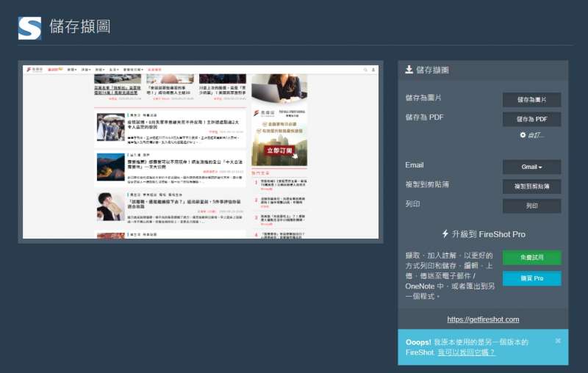Click the captured webpage preview thumbnail
The width and height of the screenshot is (588, 373).
pyautogui.click(x=201, y=152)
